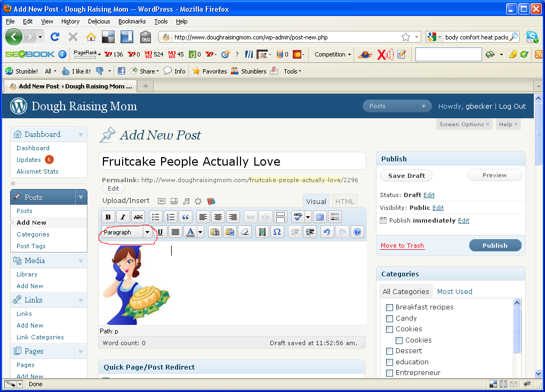Switch the editor to the Visual tab

[316, 201]
